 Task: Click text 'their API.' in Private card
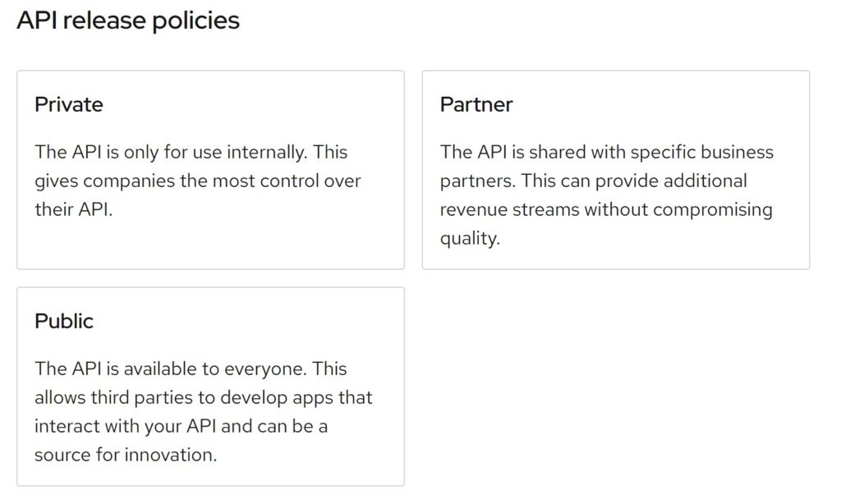(x=73, y=209)
